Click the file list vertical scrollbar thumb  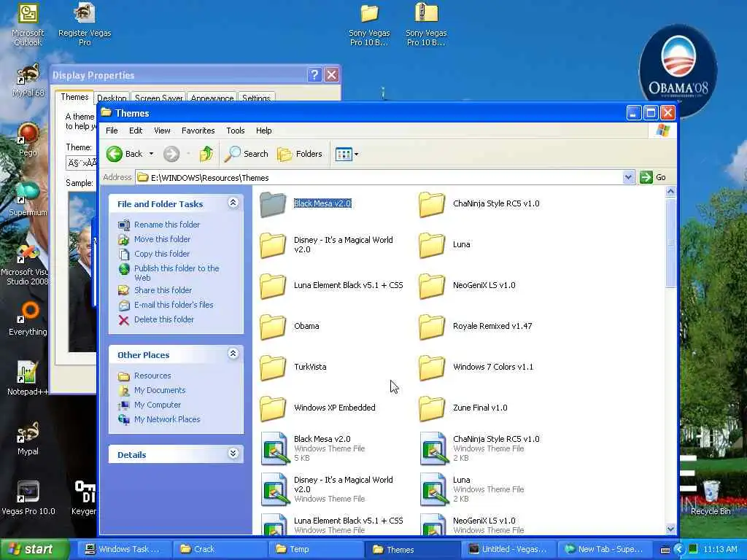pyautogui.click(x=670, y=243)
